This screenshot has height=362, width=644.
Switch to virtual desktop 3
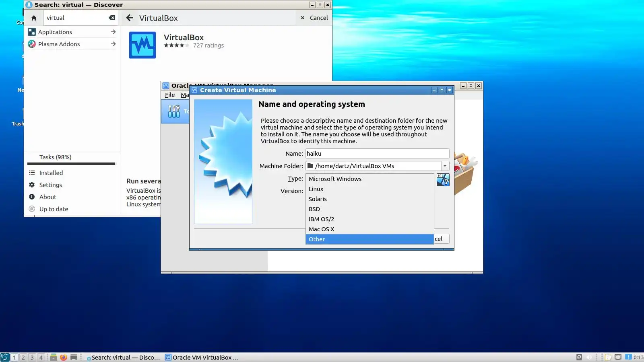point(32,357)
